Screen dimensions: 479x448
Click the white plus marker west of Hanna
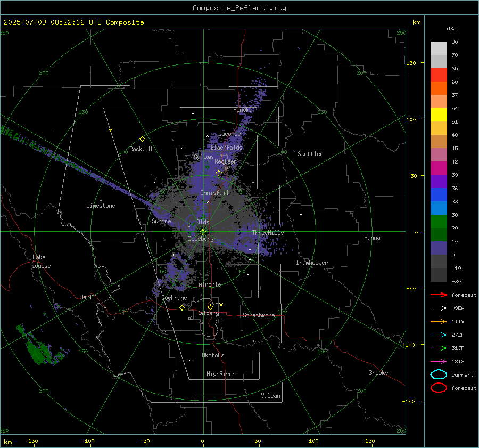(301, 214)
